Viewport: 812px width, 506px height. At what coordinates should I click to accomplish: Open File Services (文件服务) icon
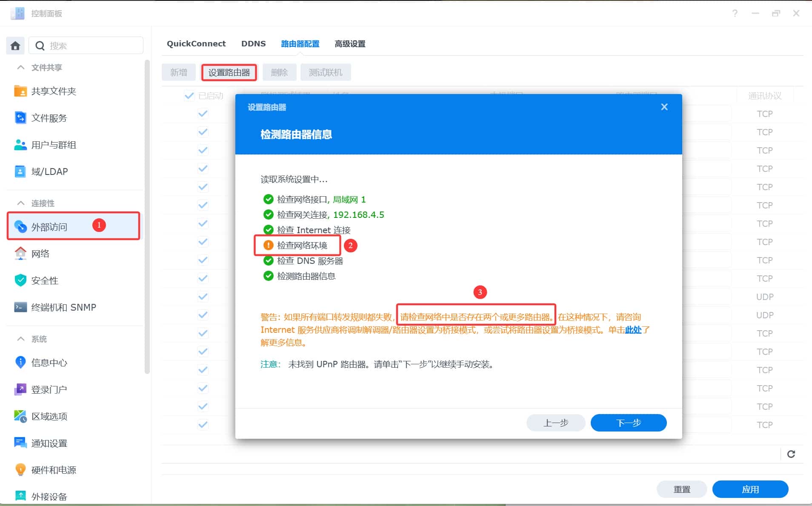tap(20, 118)
